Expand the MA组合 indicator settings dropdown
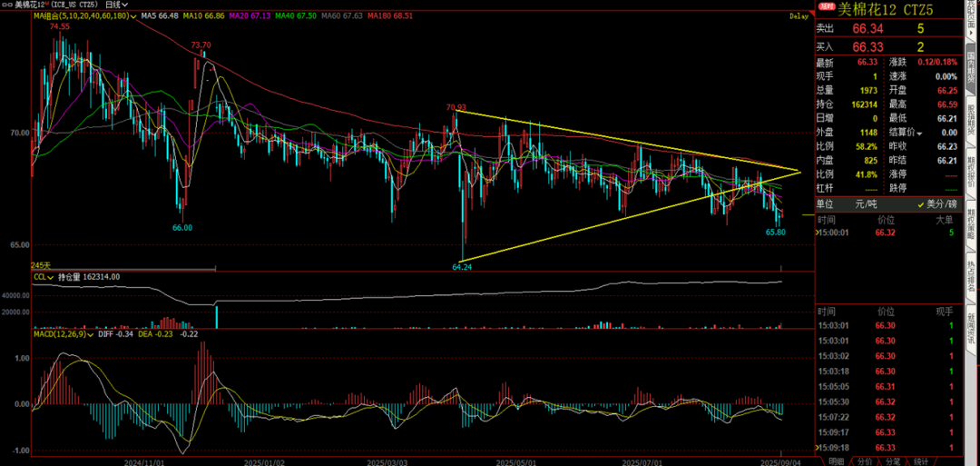The width and height of the screenshot is (980, 466). [134, 16]
